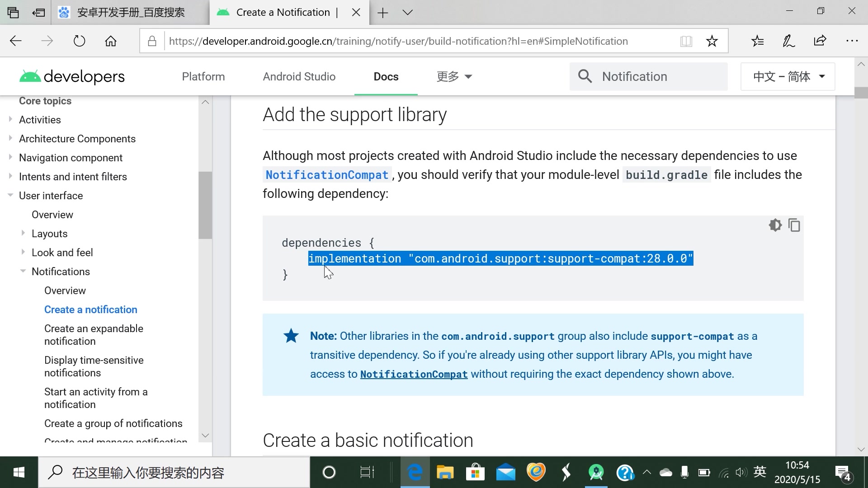This screenshot has width=868, height=488.
Task: Open the 中文 – 简体 language dropdown
Action: [x=787, y=76]
